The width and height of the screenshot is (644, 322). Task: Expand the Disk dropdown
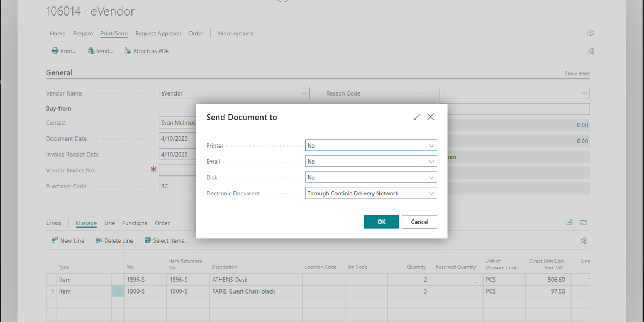click(x=371, y=177)
